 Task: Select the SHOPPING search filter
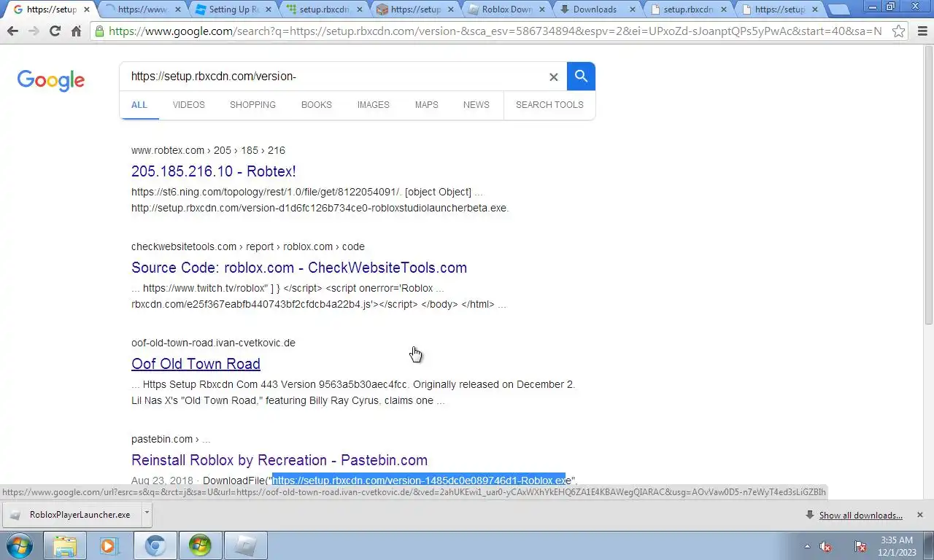[252, 105]
